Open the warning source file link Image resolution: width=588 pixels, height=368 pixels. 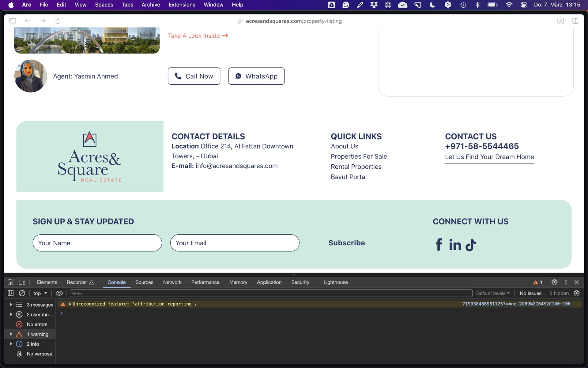pos(516,304)
